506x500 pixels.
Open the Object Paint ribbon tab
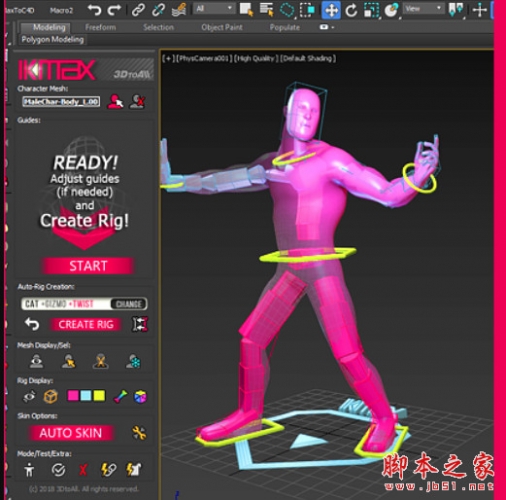222,27
